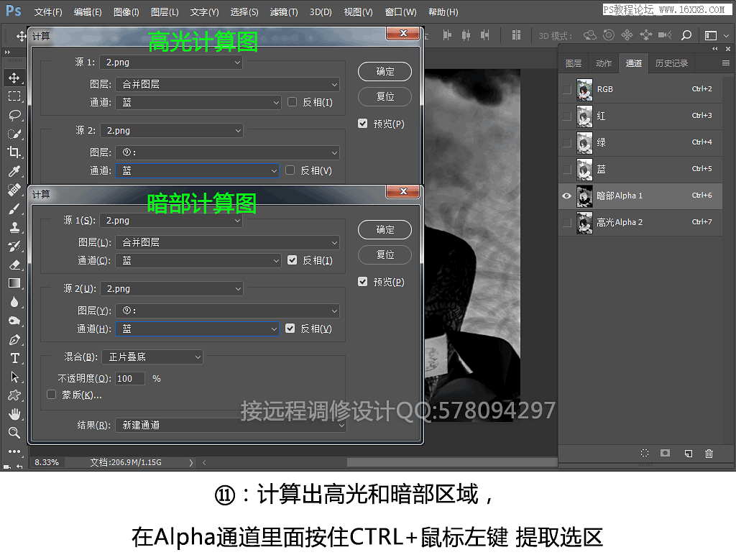
Task: Select the Lasso tool
Action: pos(14,115)
